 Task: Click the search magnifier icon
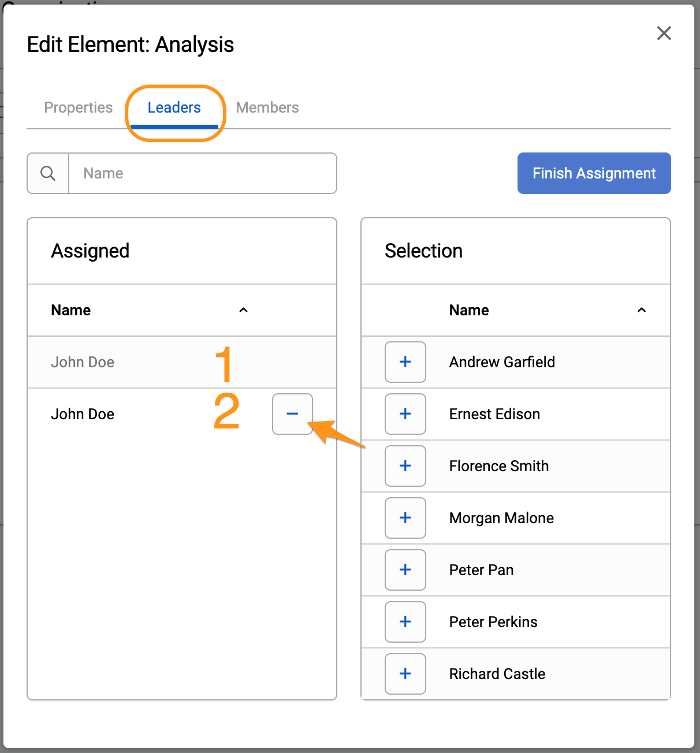click(x=48, y=173)
